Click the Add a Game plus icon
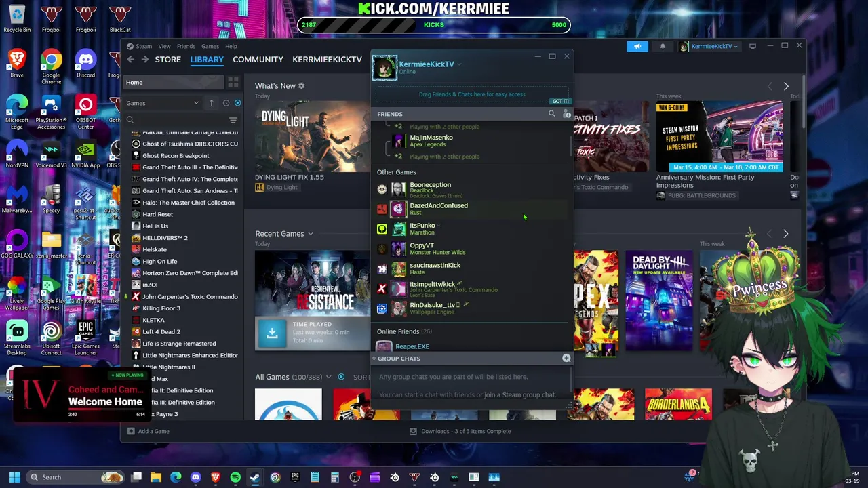The width and height of the screenshot is (868, 488). coord(131,431)
